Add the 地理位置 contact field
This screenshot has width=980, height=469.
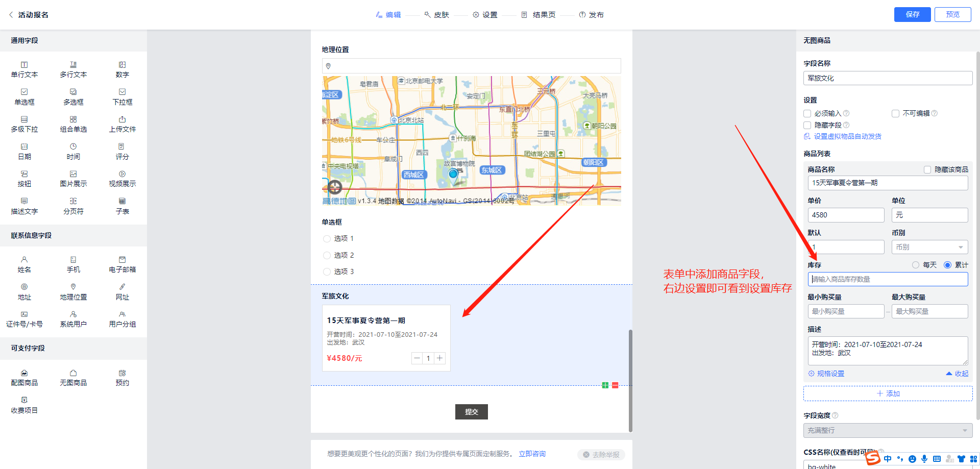tap(73, 291)
